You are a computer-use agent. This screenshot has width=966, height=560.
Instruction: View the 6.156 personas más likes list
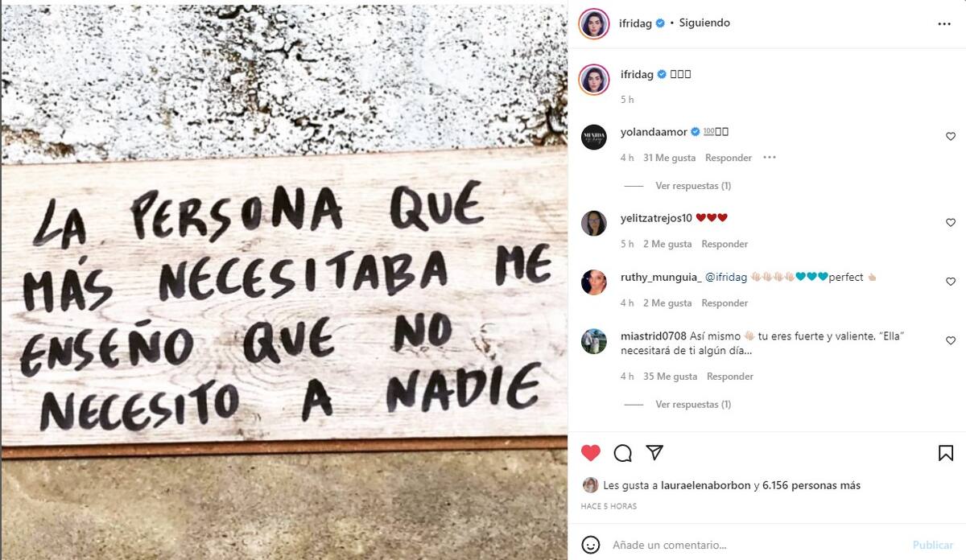[x=811, y=485]
